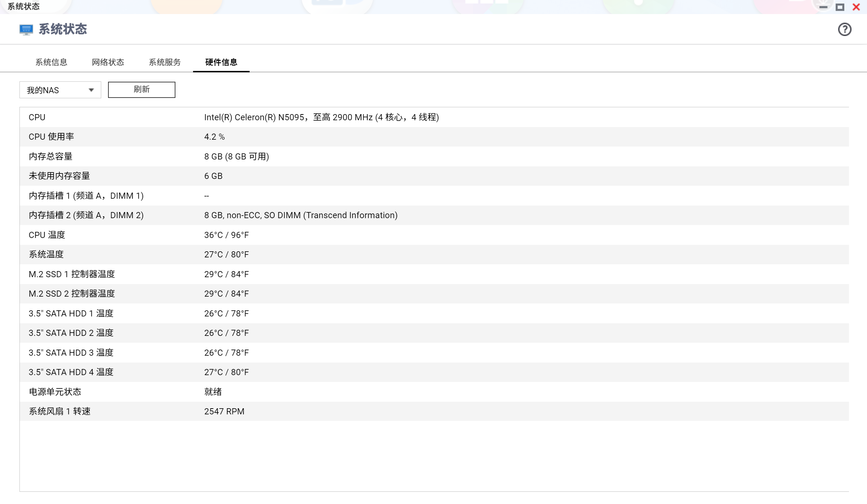Go to the 系统服务 tab

(x=165, y=62)
